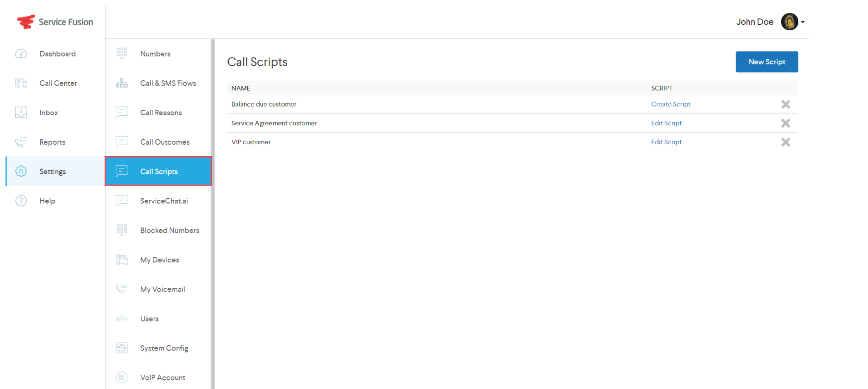Click Create Script for Balance due customer

pyautogui.click(x=670, y=104)
